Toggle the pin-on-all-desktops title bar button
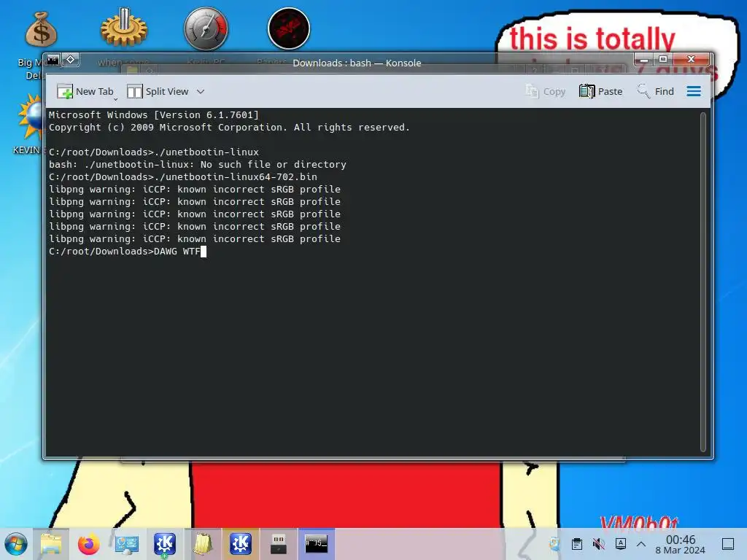 (71, 60)
